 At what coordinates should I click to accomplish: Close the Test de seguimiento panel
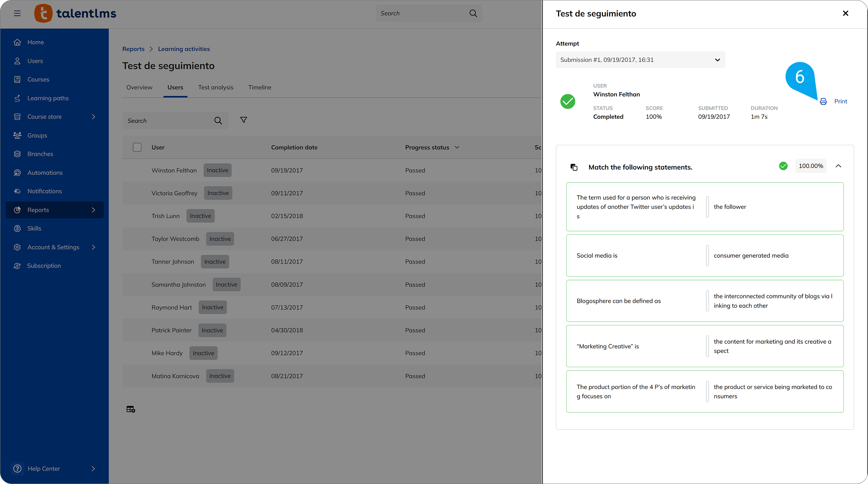coord(845,14)
